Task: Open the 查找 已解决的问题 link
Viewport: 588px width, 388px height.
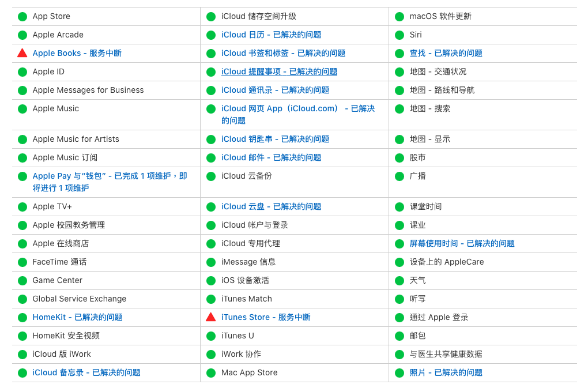Action: tap(446, 53)
